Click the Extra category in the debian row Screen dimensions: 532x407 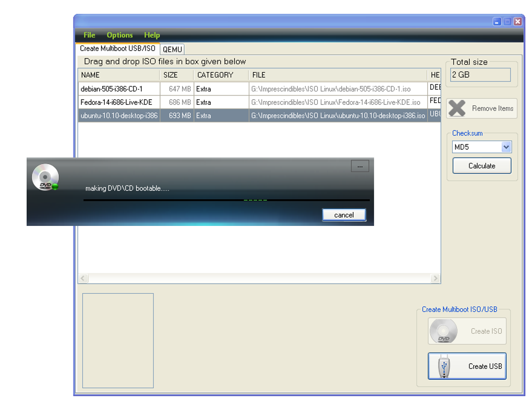[203, 89]
